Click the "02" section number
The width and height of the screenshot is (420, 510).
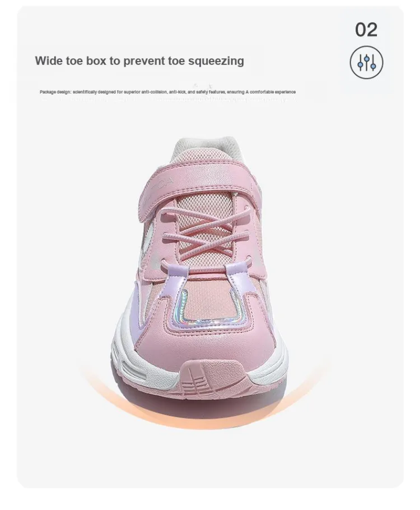(x=366, y=30)
